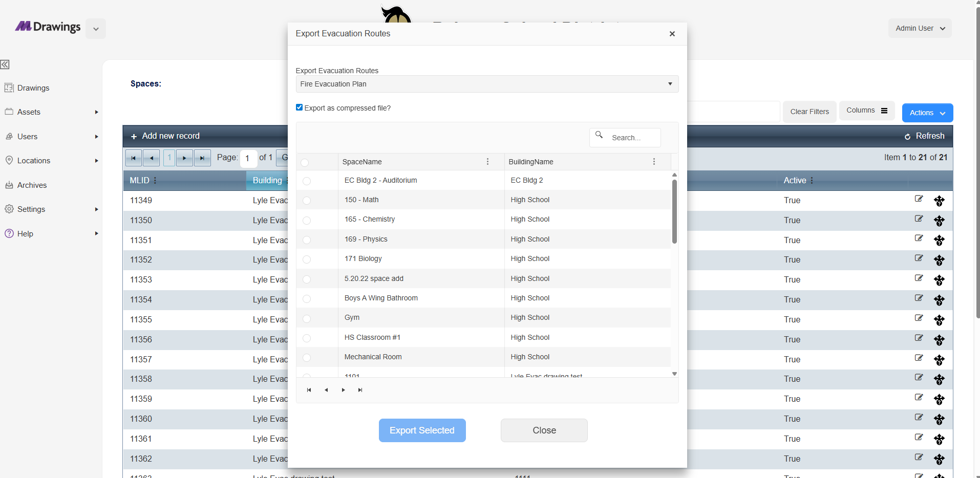Click the search magnifier icon in dialog
This screenshot has height=478, width=980.
[x=599, y=135]
